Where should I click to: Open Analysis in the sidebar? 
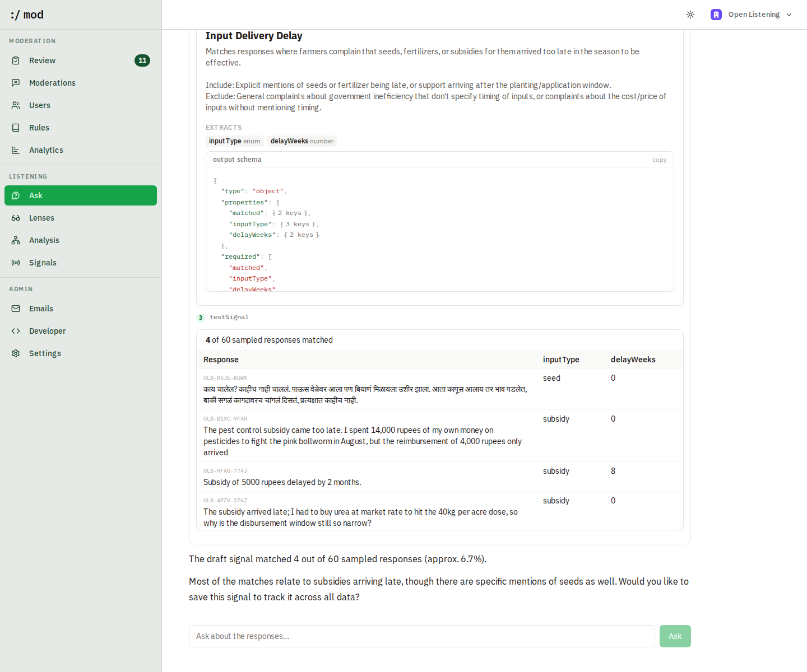pos(81,240)
